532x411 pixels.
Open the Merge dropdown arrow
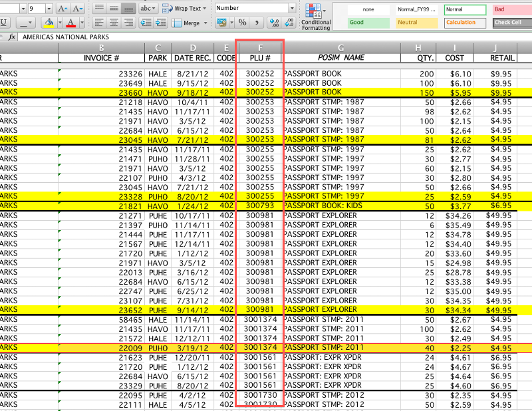[205, 23]
